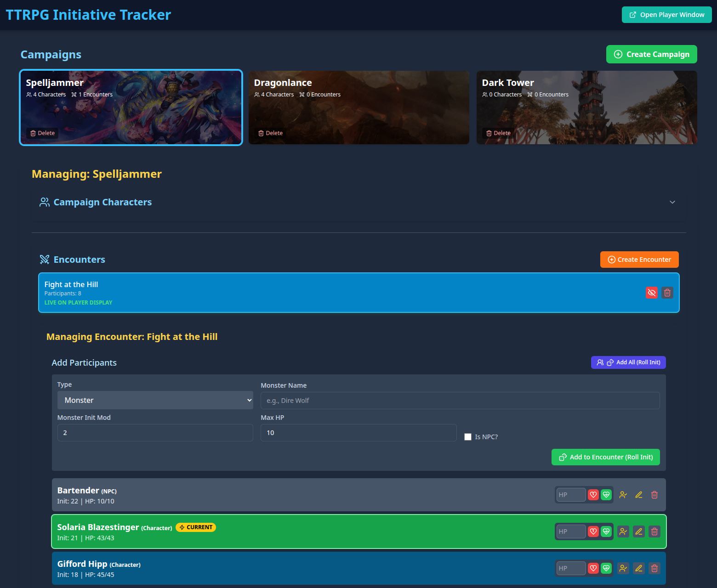Apply damage to Gifford Hipp

click(x=593, y=568)
